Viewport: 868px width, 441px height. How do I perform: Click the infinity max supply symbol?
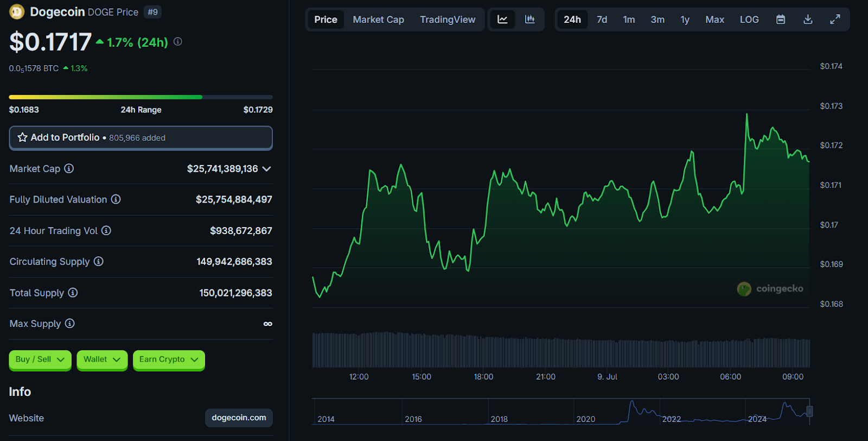click(267, 324)
